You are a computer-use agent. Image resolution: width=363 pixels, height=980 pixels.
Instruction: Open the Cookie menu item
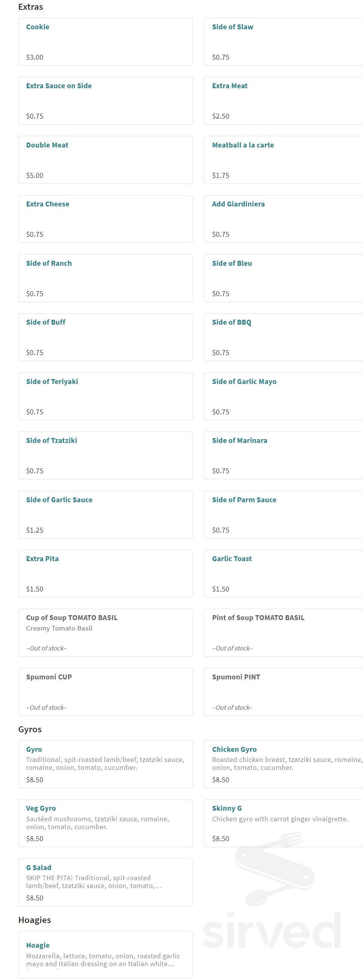point(105,41)
